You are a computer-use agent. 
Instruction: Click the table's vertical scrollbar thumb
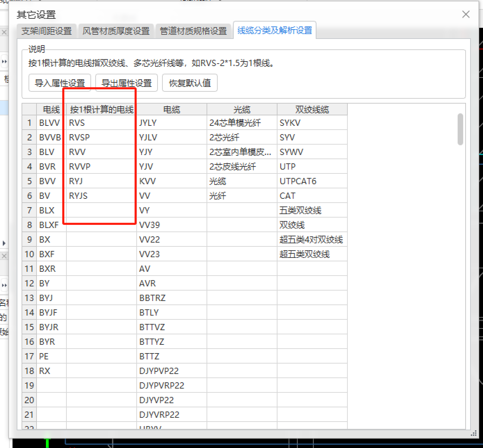point(460,129)
